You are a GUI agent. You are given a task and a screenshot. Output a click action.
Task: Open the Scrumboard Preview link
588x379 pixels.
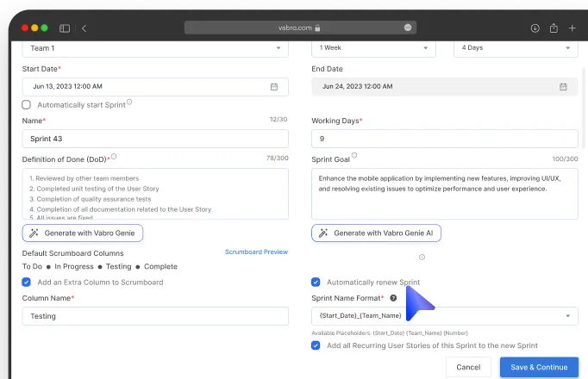pos(256,252)
